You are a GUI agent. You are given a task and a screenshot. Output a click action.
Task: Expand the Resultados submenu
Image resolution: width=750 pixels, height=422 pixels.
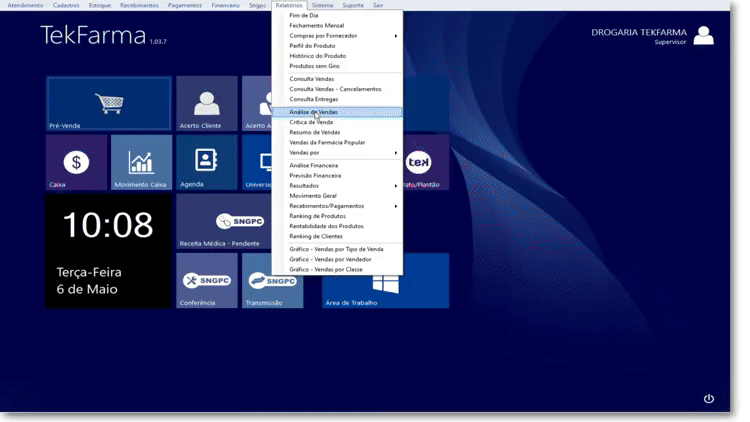340,185
